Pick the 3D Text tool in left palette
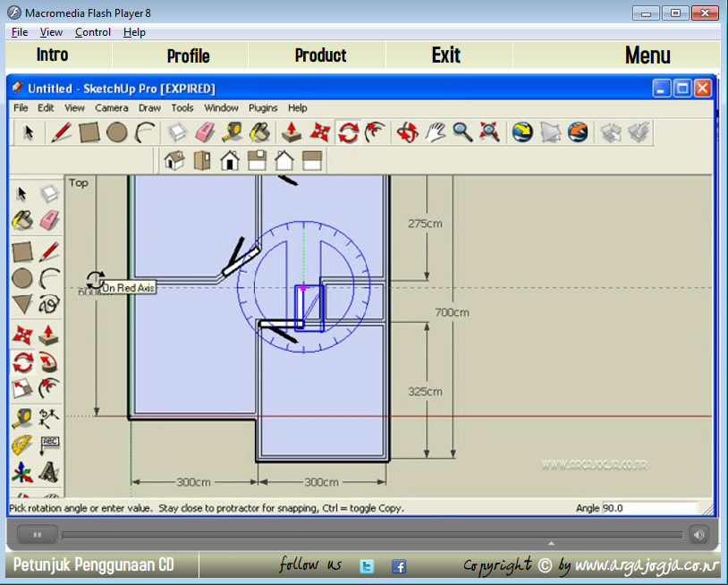728x585 pixels. 49,472
